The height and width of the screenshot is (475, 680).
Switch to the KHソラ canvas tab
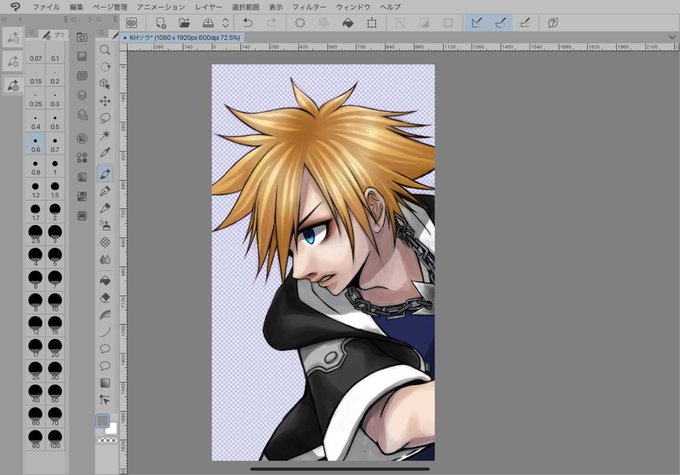click(182, 38)
